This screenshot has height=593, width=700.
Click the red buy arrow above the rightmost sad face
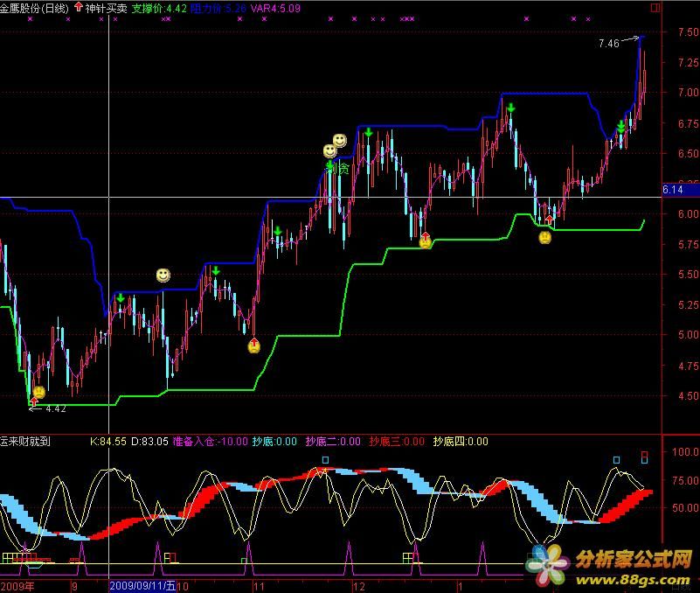(549, 220)
